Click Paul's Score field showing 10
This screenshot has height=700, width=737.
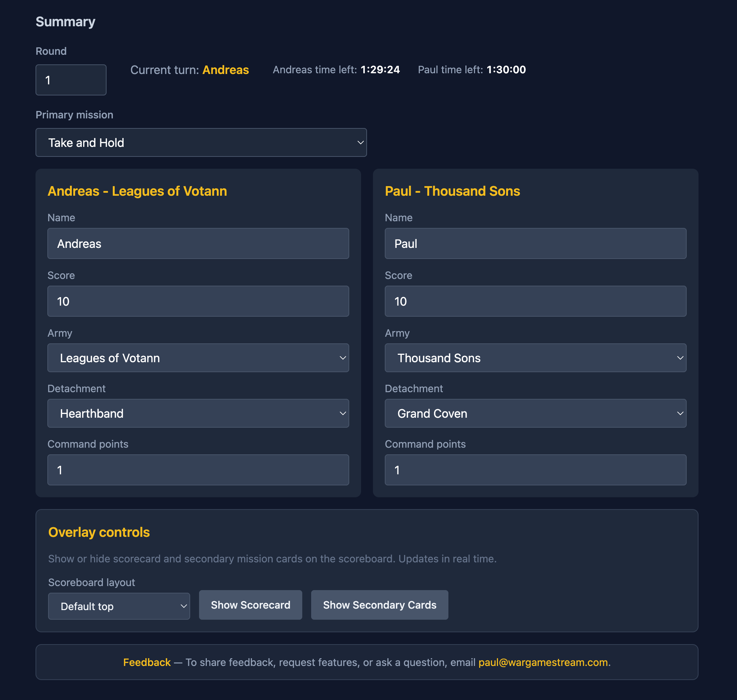pyautogui.click(x=535, y=301)
